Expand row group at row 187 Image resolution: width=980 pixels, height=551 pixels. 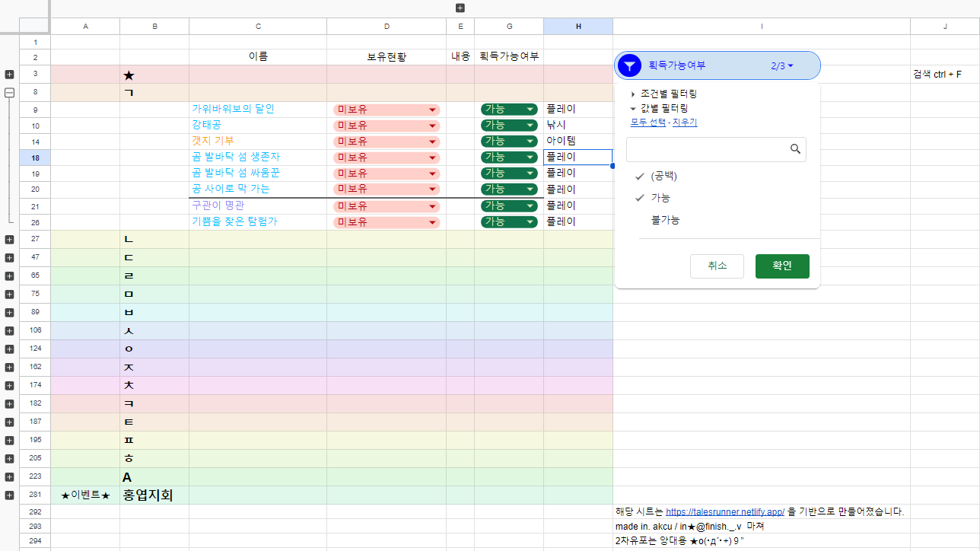pyautogui.click(x=10, y=422)
